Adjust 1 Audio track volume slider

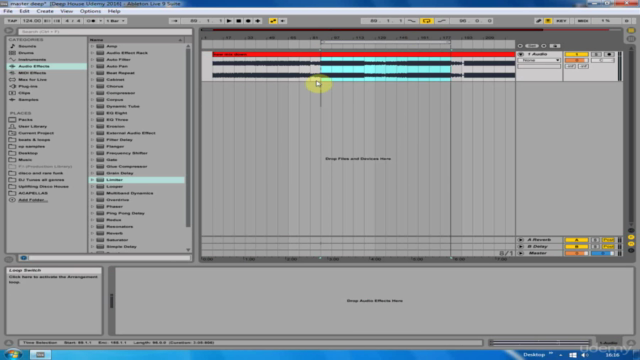[x=576, y=60]
